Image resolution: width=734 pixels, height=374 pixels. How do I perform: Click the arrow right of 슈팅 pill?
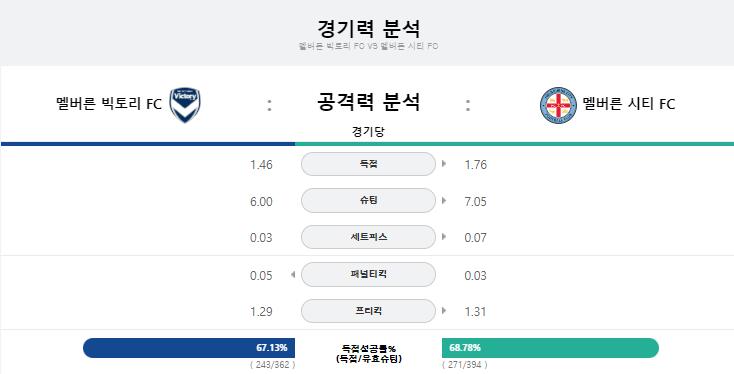(444, 201)
